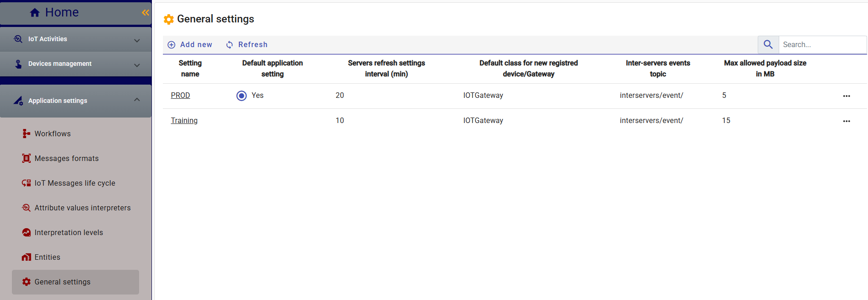The height and width of the screenshot is (300, 868).
Task: Open the more options menu for PROD row
Action: [x=846, y=96]
